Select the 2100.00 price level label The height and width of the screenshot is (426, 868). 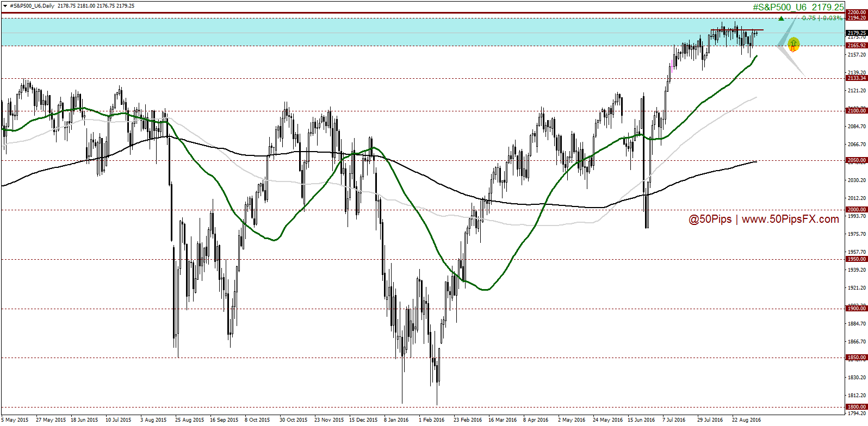[856, 111]
